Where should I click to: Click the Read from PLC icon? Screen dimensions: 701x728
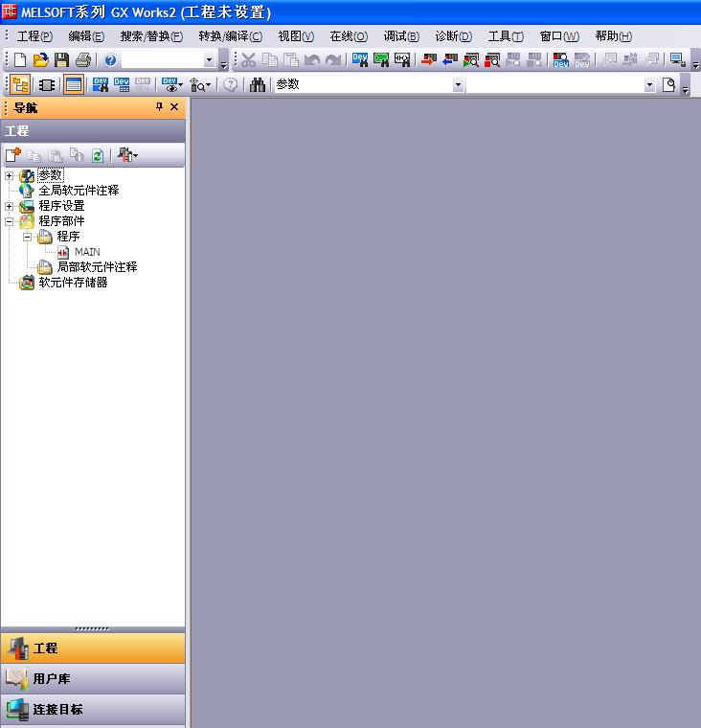click(x=449, y=59)
